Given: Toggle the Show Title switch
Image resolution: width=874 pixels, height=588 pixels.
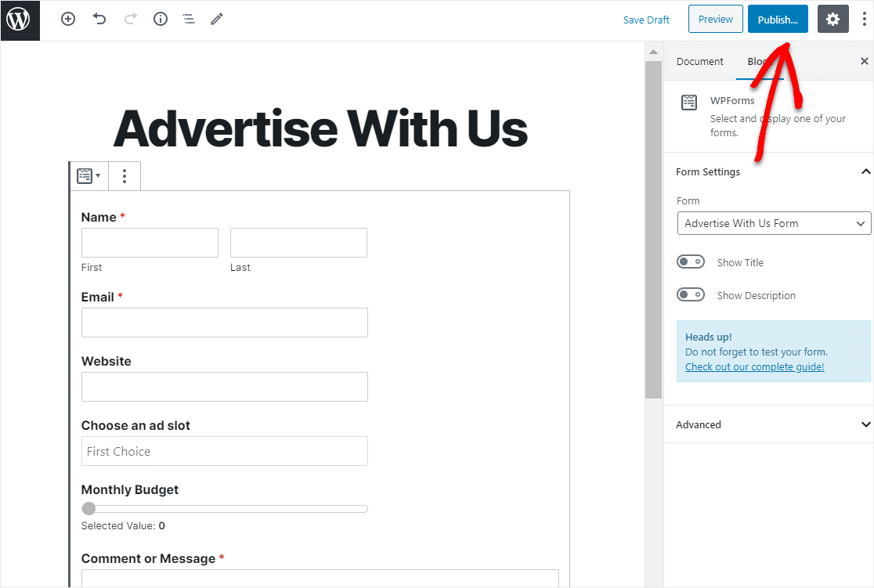Looking at the screenshot, I should (691, 262).
